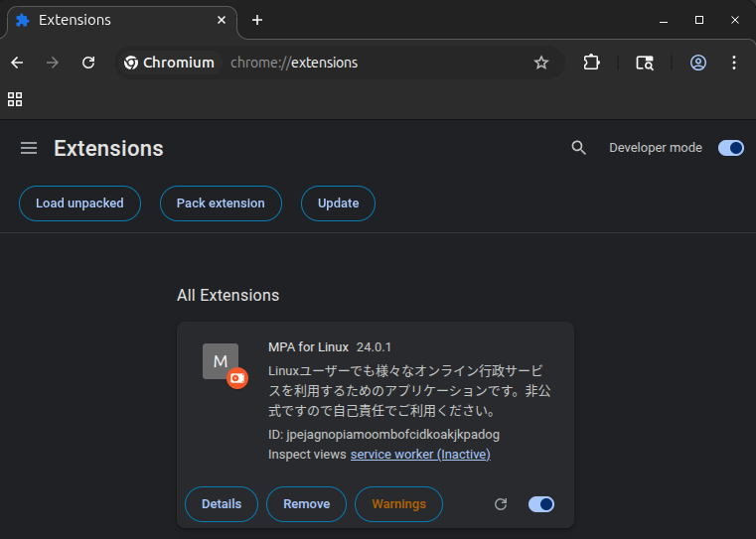The width and height of the screenshot is (756, 539).
Task: Open the browser extensions puzzle icon
Action: click(x=592, y=63)
